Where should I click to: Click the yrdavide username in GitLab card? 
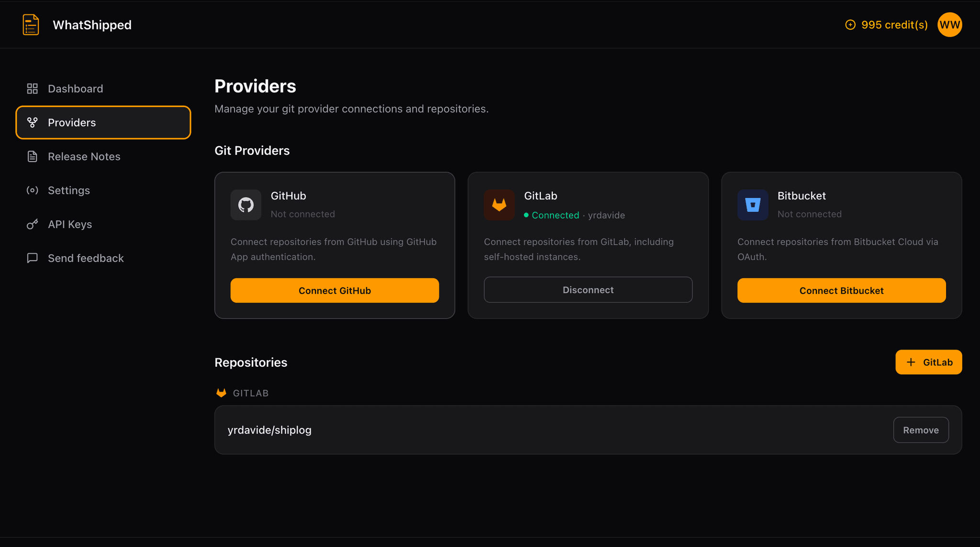coord(606,215)
